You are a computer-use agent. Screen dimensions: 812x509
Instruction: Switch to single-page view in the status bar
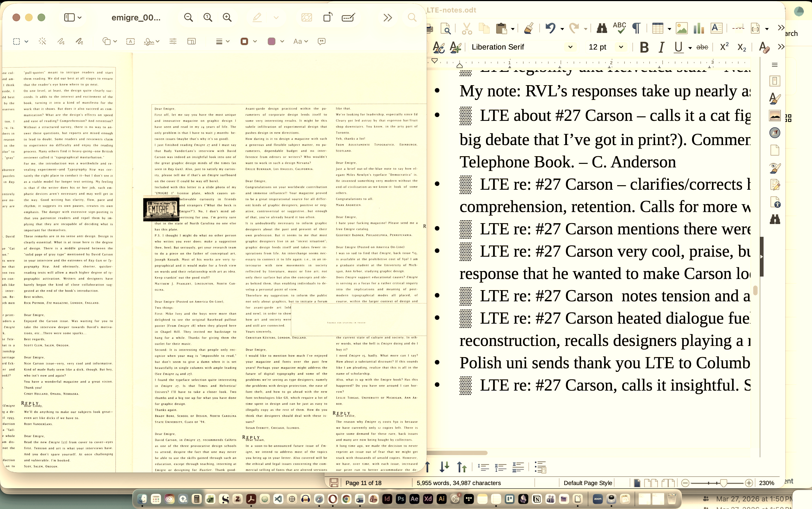637,483
